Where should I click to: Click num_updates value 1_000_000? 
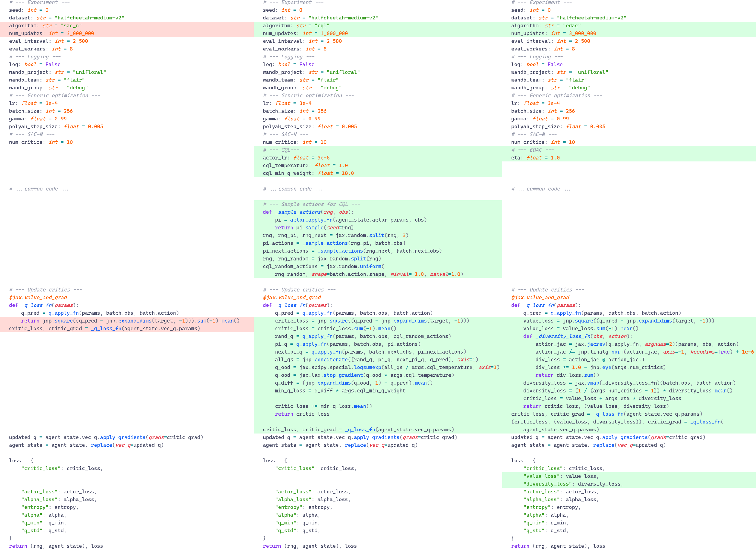coord(334,33)
